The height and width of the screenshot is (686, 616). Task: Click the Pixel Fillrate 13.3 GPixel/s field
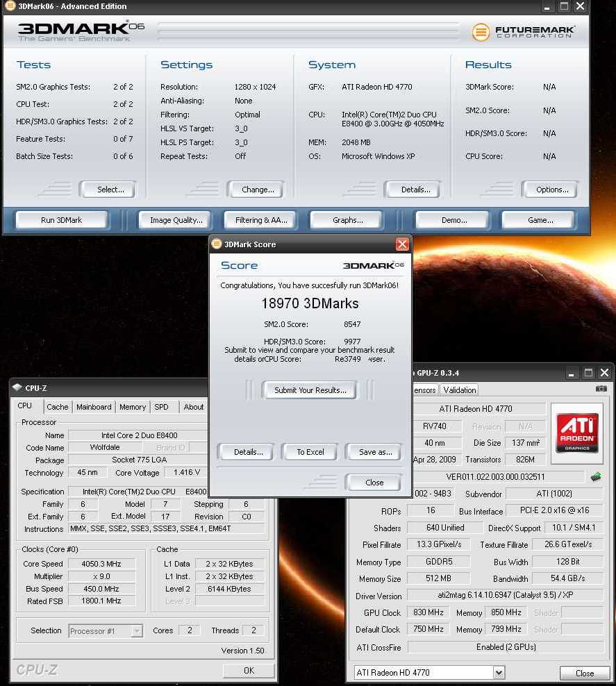point(438,544)
